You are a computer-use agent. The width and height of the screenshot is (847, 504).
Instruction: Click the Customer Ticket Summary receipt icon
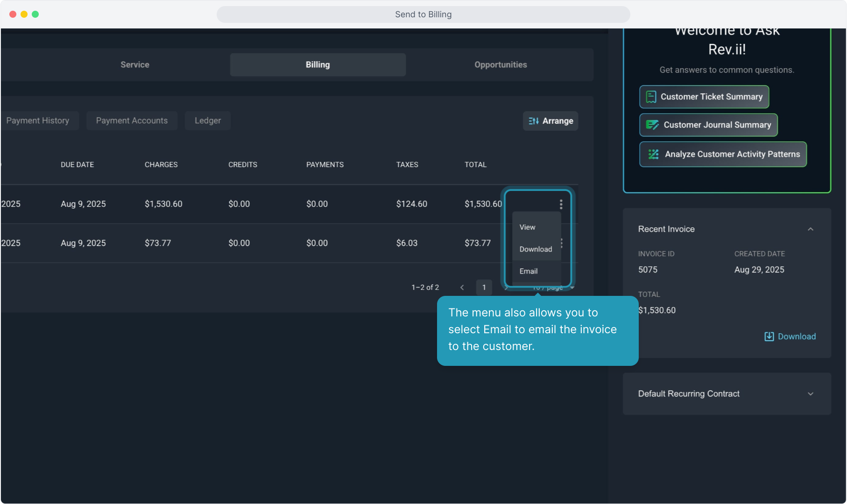[x=651, y=97]
